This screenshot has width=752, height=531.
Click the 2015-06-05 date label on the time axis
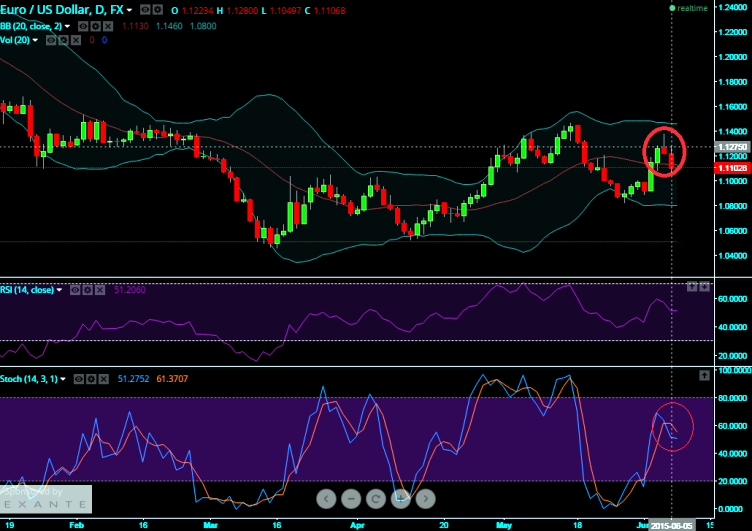click(x=672, y=524)
